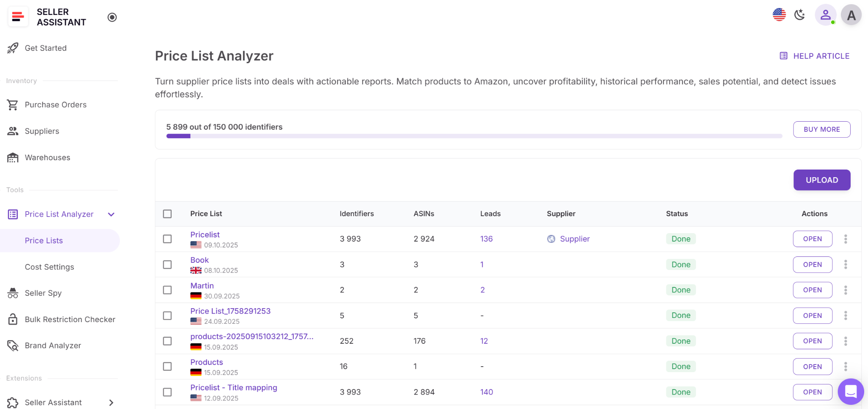Select the Suppliers sidebar icon
This screenshot has height=409, width=868.
point(12,131)
